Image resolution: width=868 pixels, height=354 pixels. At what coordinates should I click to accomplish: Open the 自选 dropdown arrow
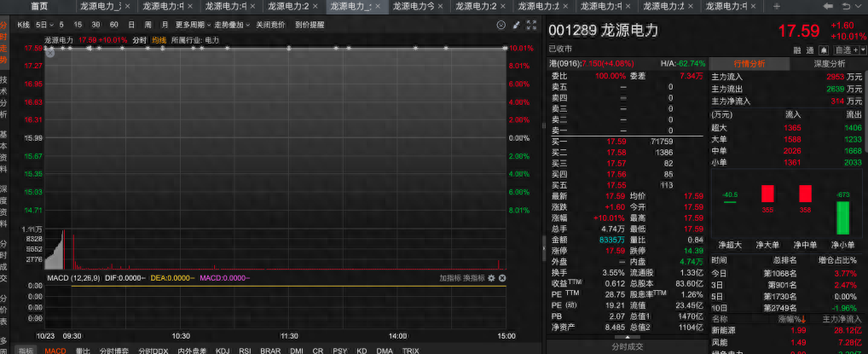(x=863, y=50)
